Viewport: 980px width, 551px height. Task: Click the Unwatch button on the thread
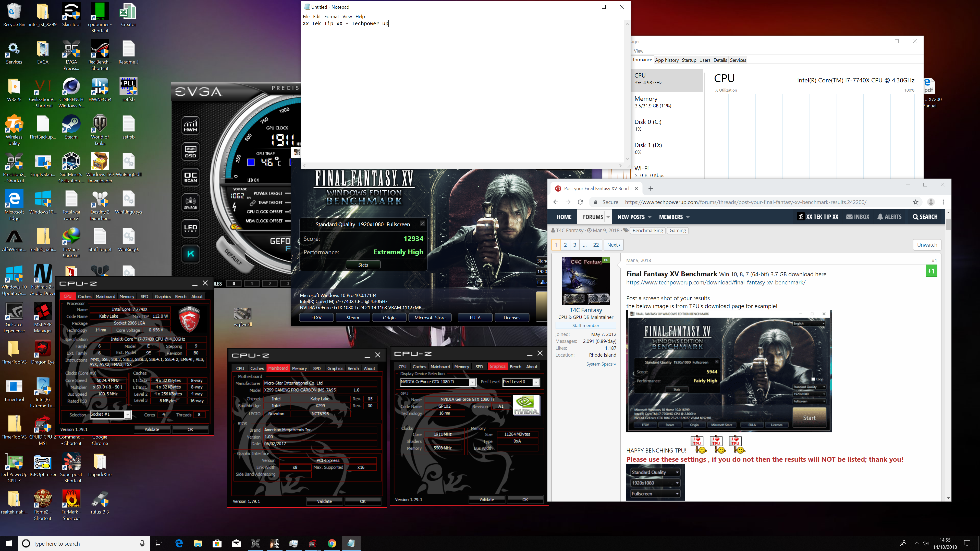click(927, 245)
